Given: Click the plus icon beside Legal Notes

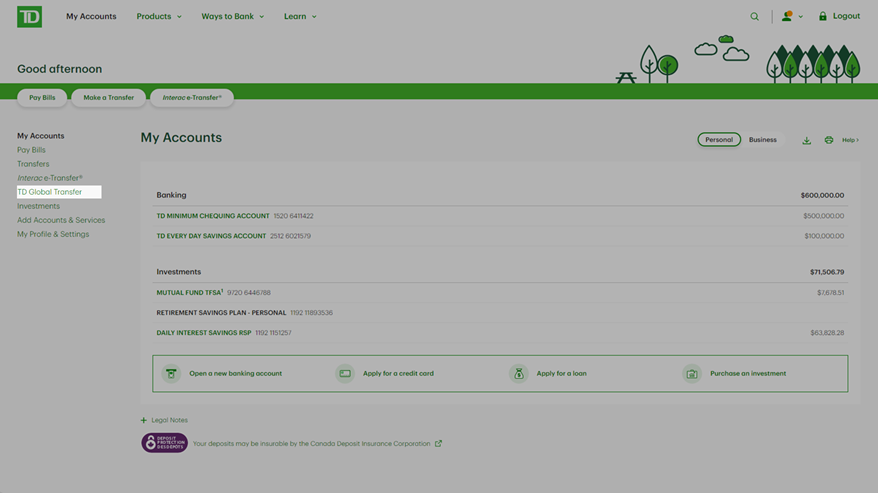Looking at the screenshot, I should pos(143,420).
